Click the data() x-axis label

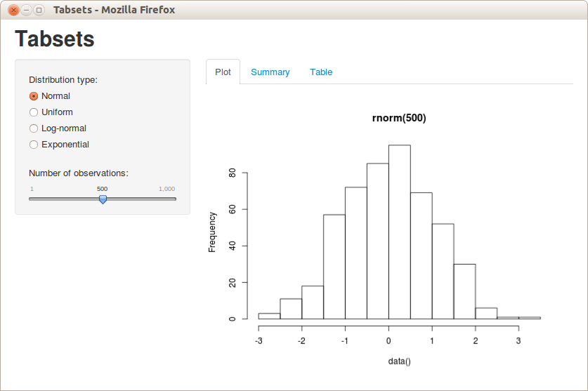pyautogui.click(x=398, y=361)
